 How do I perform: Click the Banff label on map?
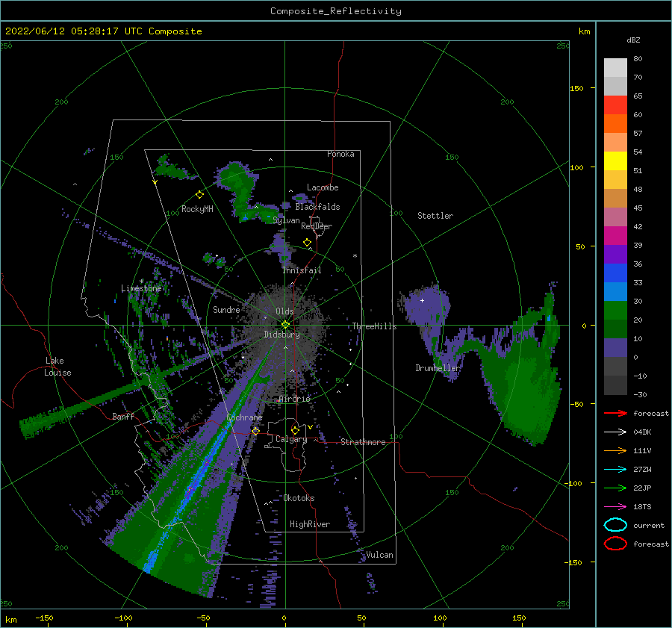[x=123, y=416]
